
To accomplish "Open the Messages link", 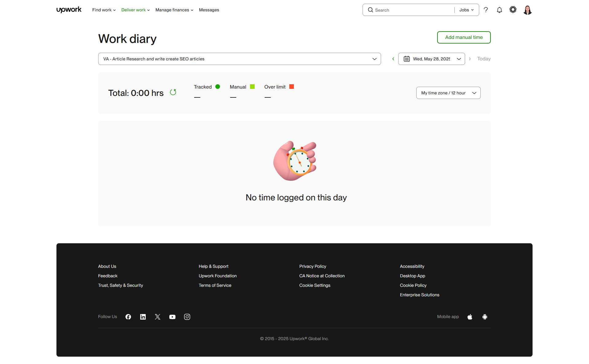I will click(x=209, y=10).
